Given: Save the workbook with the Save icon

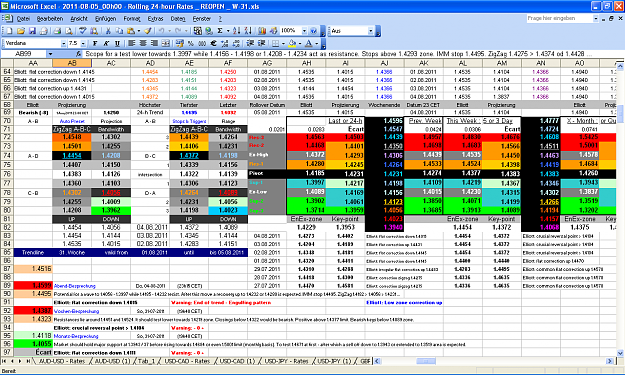Looking at the screenshot, I should [x=32, y=31].
